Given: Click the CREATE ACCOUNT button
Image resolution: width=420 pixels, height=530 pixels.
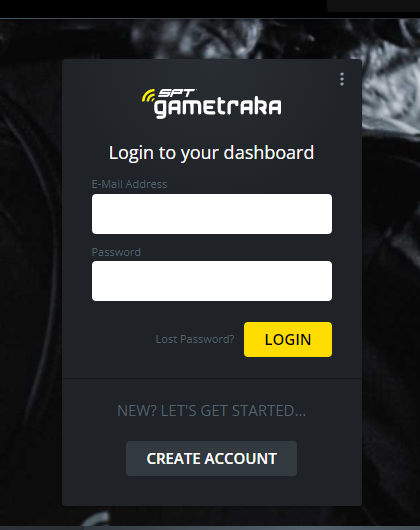Looking at the screenshot, I should point(212,458).
